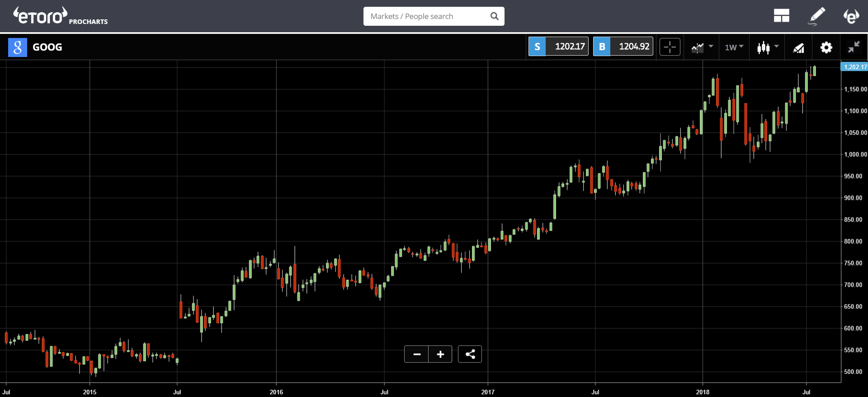Screen dimensions: 868x397
Task: Expand the 1W timeframe dropdown
Action: coord(734,47)
